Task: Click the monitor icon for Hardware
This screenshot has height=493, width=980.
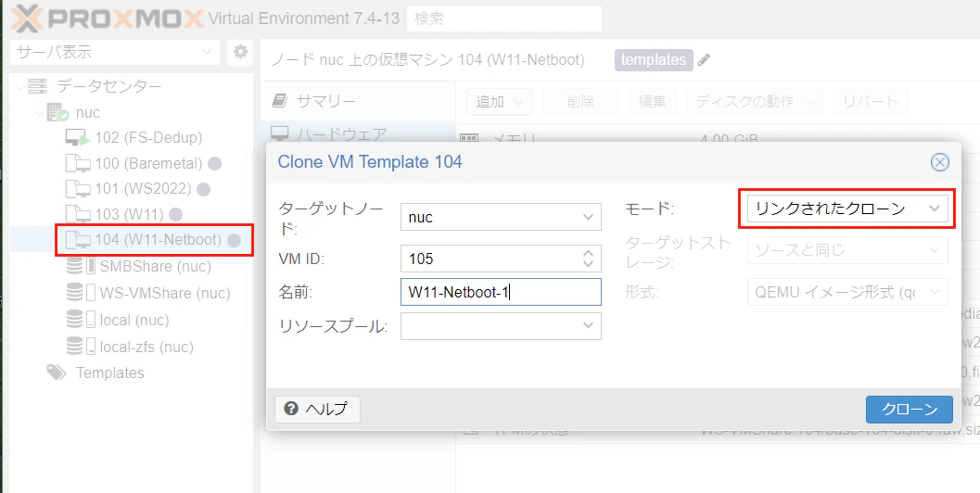Action: 280,133
